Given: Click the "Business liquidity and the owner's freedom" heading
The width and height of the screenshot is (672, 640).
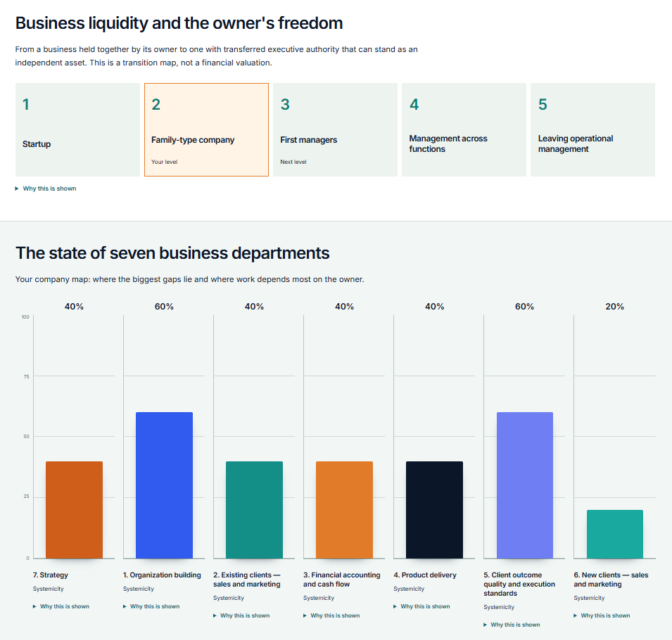Looking at the screenshot, I should coord(179,23).
